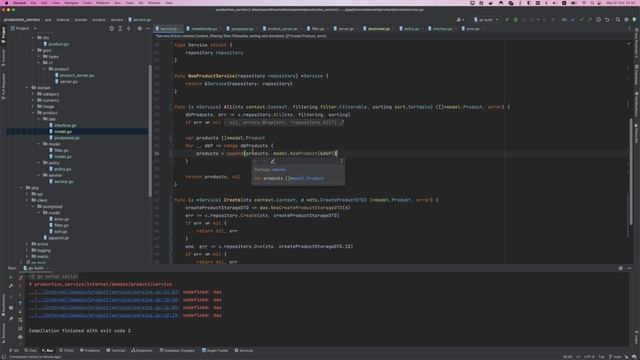The height and width of the screenshot is (360, 640).
Task: Open the go build tab in Run panel
Action: [36, 268]
